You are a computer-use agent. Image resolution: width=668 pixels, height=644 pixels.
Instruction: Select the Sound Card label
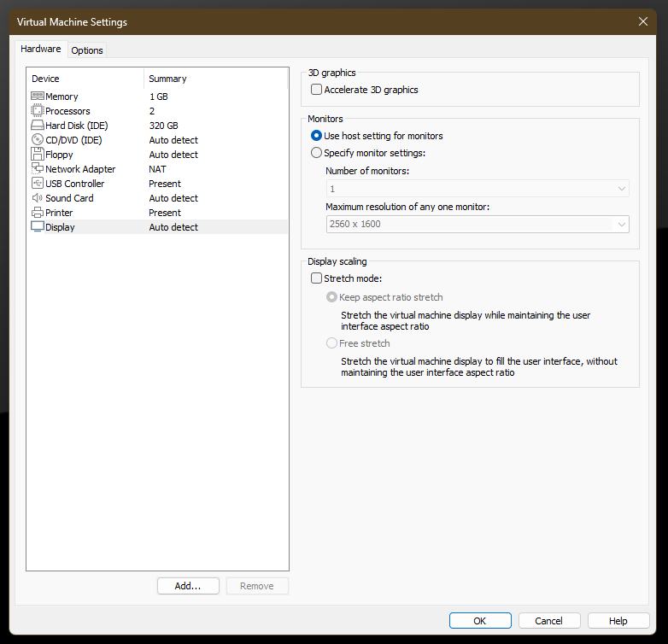click(69, 198)
